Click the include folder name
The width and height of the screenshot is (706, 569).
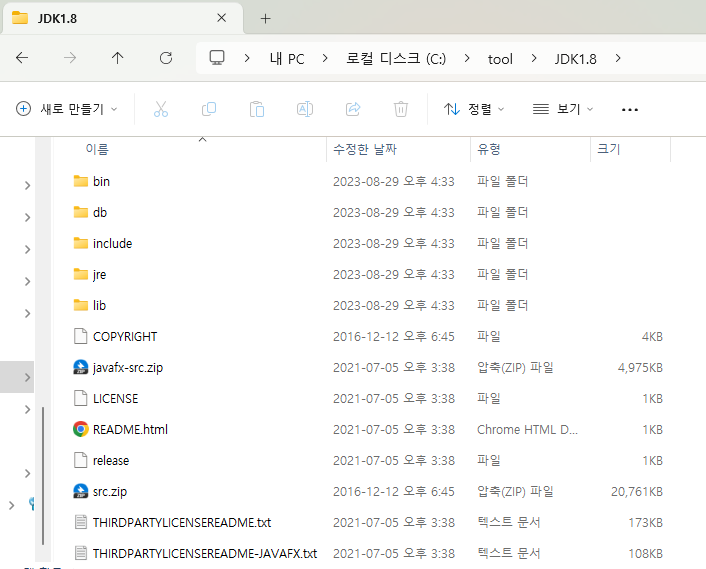113,243
